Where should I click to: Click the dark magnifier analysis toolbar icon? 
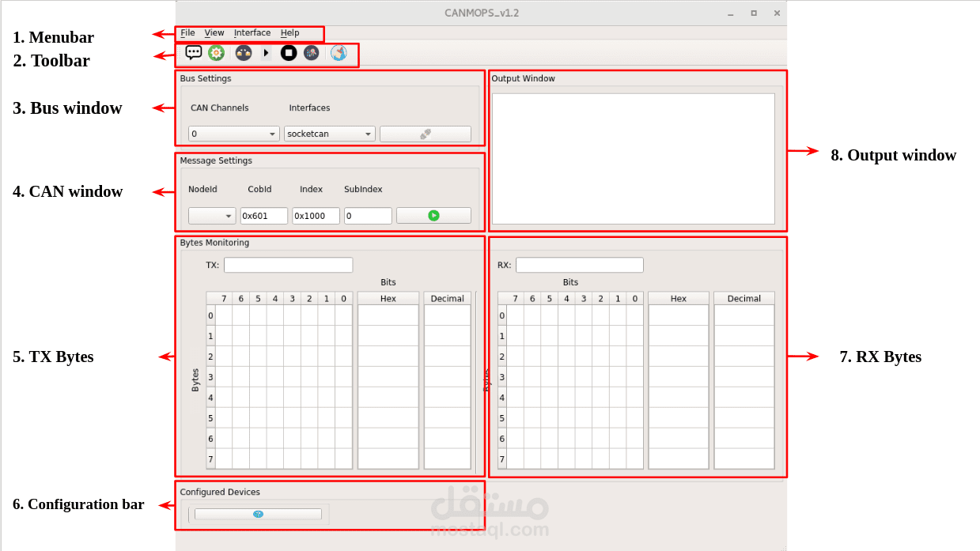(312, 53)
